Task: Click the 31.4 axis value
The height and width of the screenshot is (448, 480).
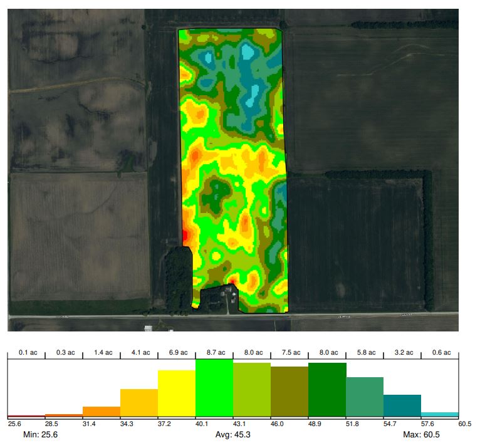Action: (x=89, y=424)
